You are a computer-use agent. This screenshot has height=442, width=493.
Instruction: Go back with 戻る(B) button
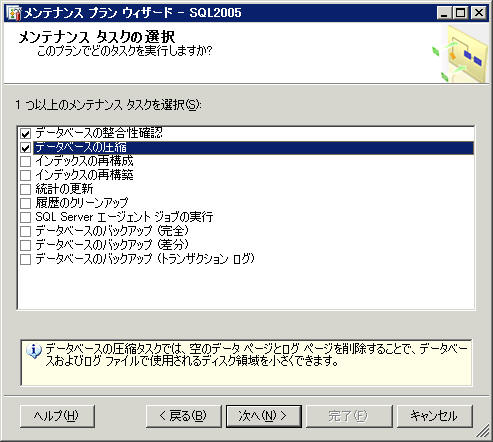point(184,416)
